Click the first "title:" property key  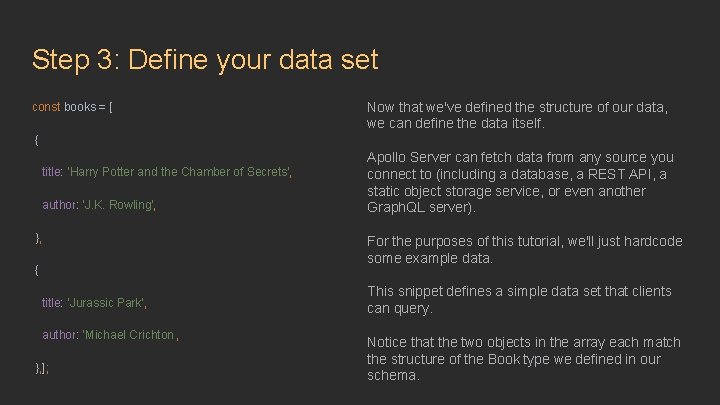[x=53, y=172]
